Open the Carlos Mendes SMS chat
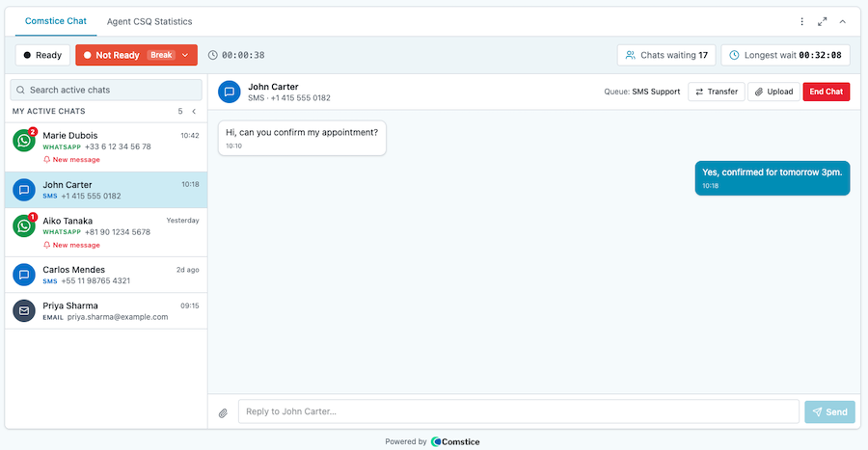This screenshot has width=868, height=450. click(x=106, y=275)
